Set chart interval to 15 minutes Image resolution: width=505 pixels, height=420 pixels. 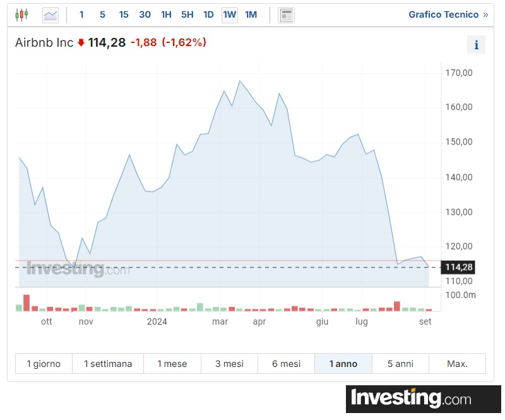pyautogui.click(x=124, y=15)
